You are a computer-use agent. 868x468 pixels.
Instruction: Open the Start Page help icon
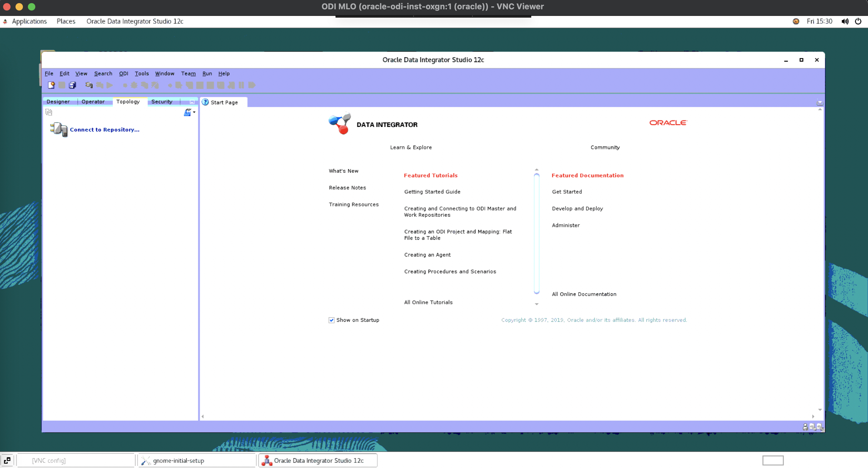coord(206,102)
